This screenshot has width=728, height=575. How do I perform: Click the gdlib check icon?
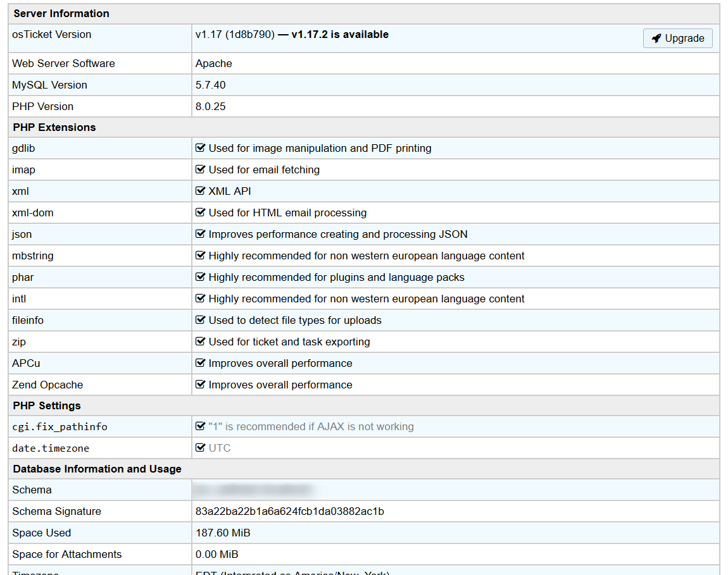pyautogui.click(x=201, y=148)
